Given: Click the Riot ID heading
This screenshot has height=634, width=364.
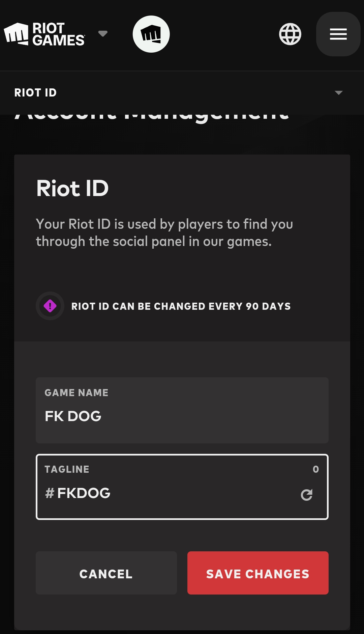Looking at the screenshot, I should [72, 188].
